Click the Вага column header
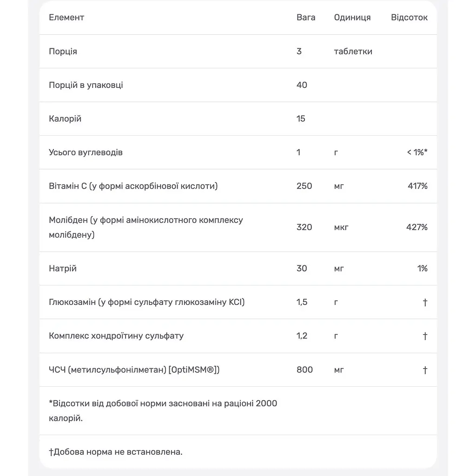This screenshot has height=476, width=476. (x=306, y=17)
